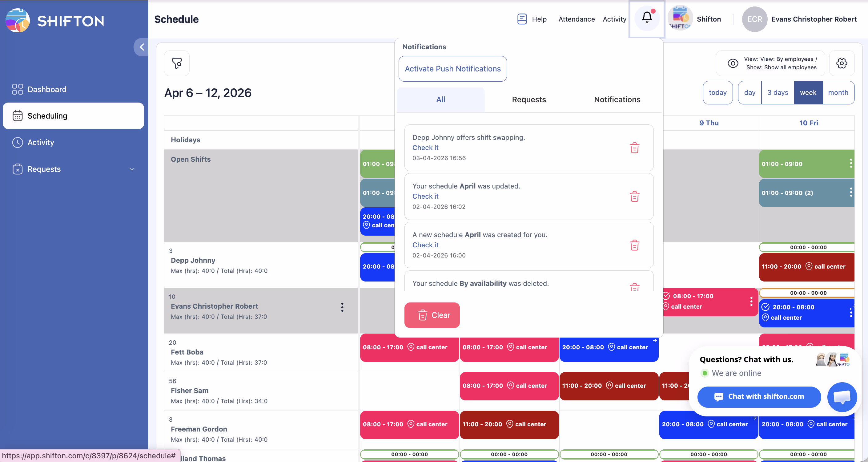868x462 pixels.
Task: Click Activate Push Notifications button
Action: (452, 69)
